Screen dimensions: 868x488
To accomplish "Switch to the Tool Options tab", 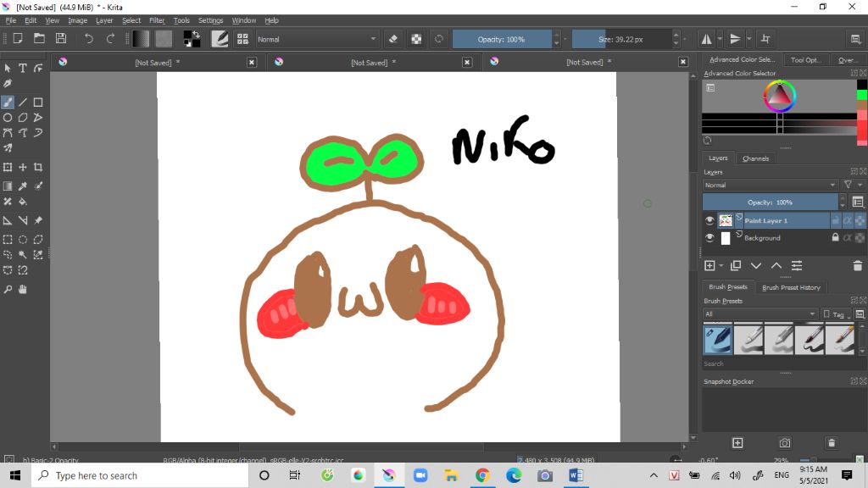I will pos(805,60).
